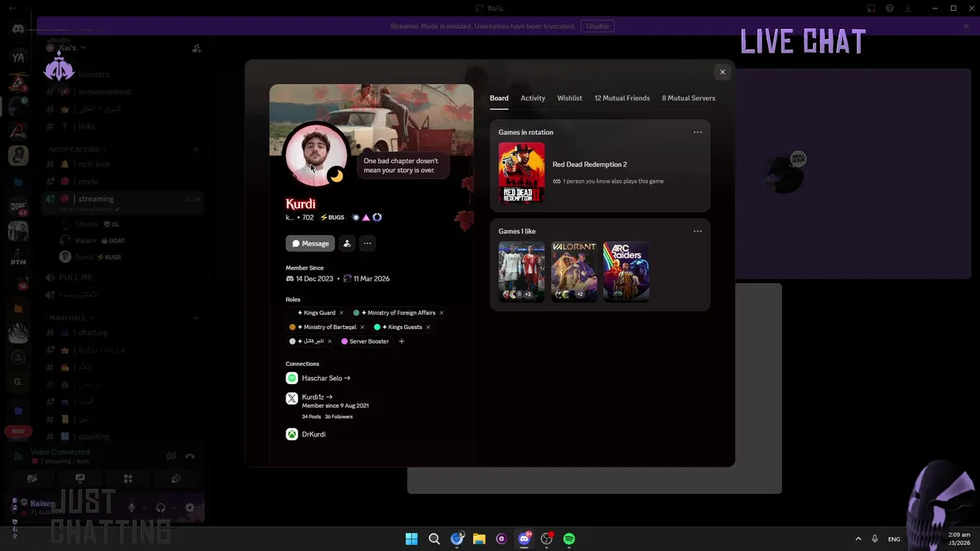Remove the Kings Guests role

pos(428,327)
